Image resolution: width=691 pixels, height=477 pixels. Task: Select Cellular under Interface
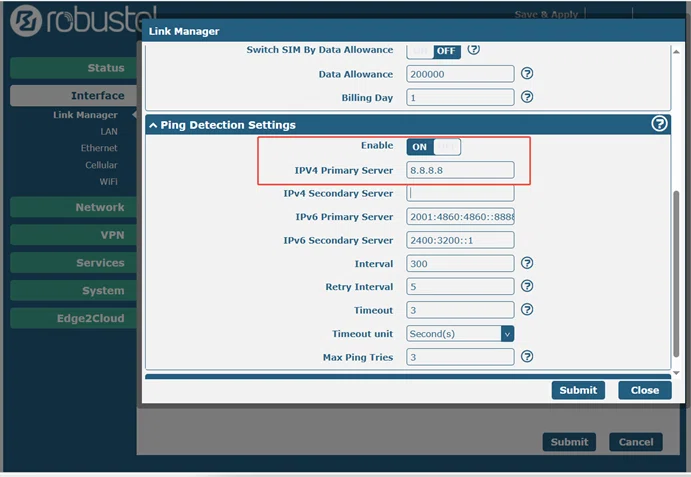tap(101, 165)
